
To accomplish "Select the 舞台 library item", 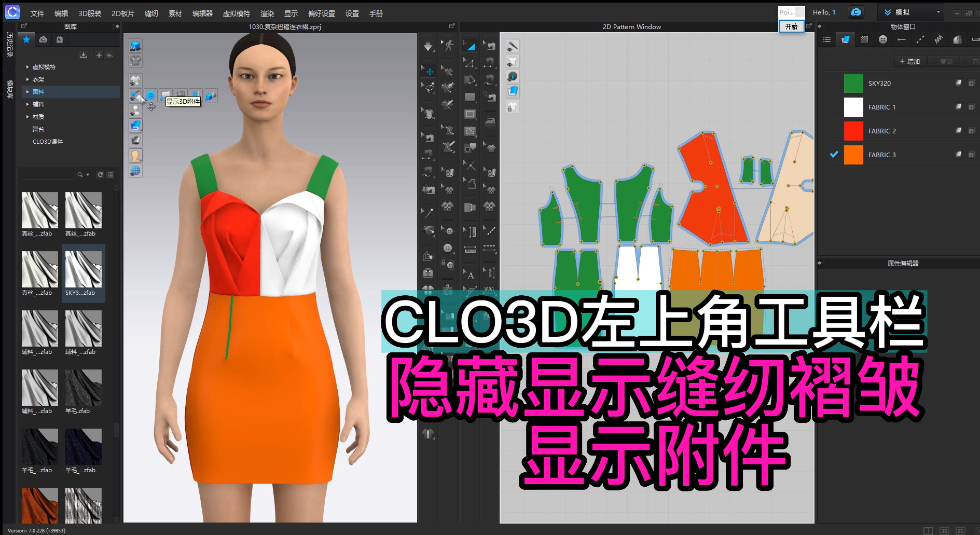I will (38, 129).
